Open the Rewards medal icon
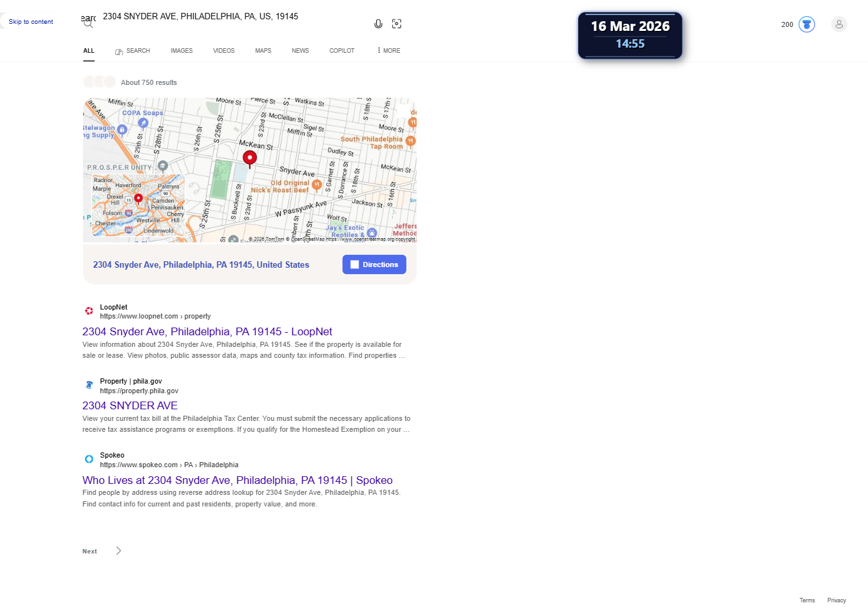The image size is (868, 612). (x=807, y=24)
